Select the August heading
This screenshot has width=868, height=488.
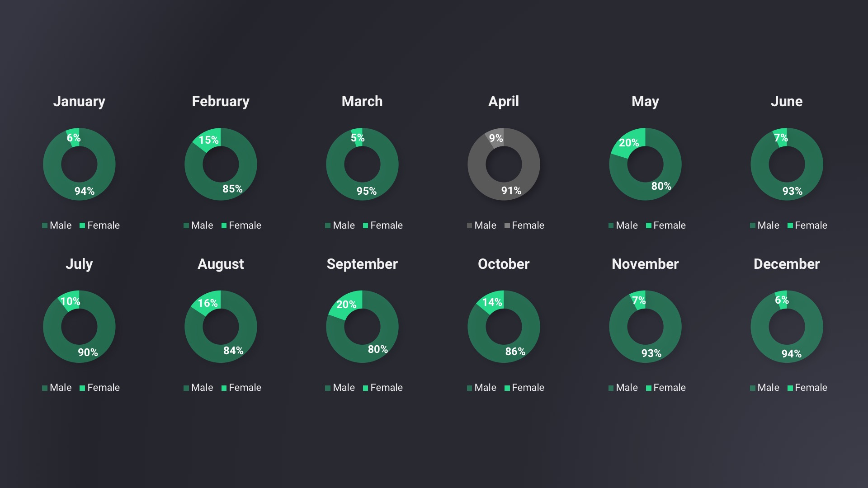(x=221, y=264)
